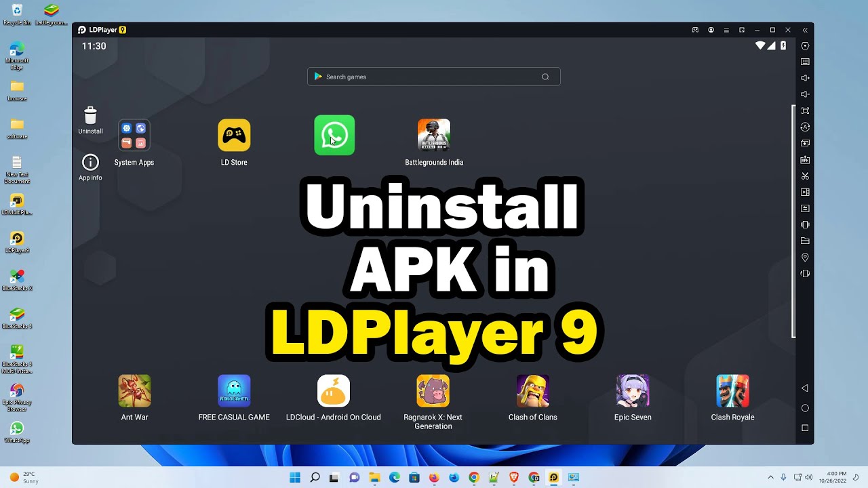The height and width of the screenshot is (488, 868).
Task: Open weather widget showing 29°C Sunny
Action: pyautogui.click(x=24, y=478)
